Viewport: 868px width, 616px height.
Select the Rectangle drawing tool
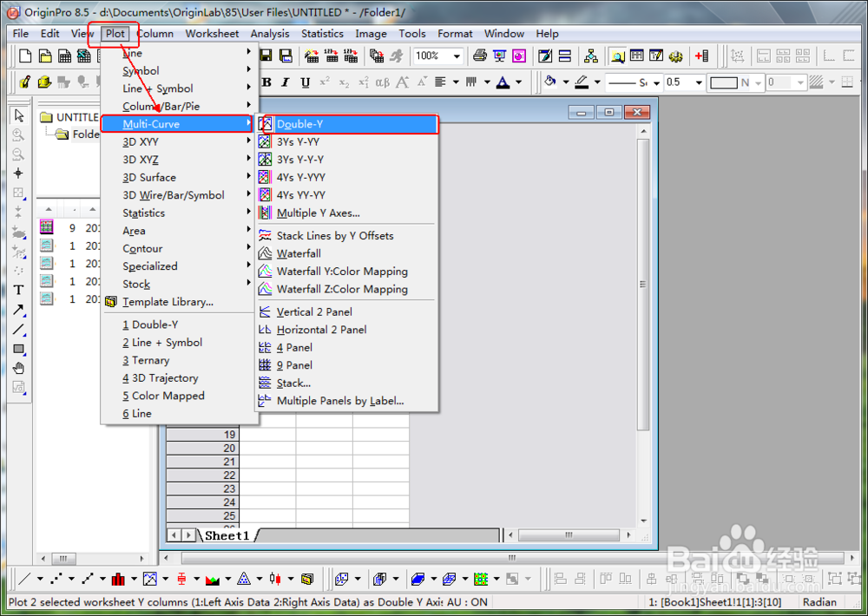point(19,349)
